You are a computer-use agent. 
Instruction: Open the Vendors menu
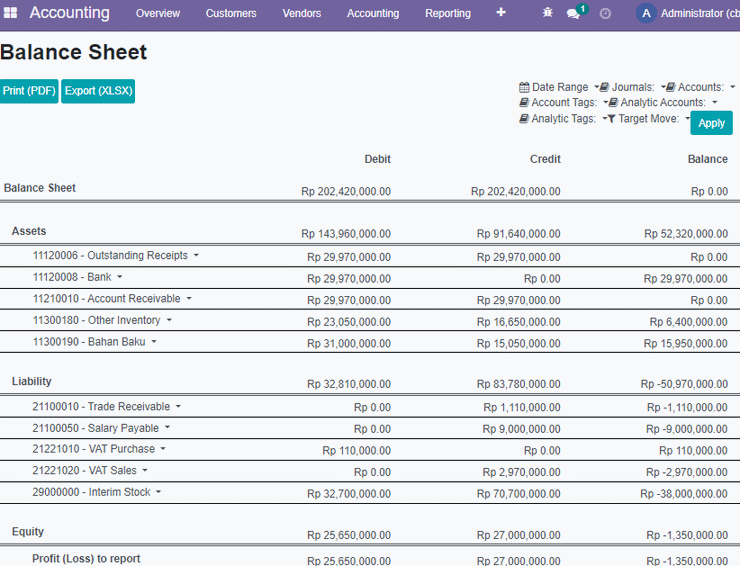[x=302, y=13]
